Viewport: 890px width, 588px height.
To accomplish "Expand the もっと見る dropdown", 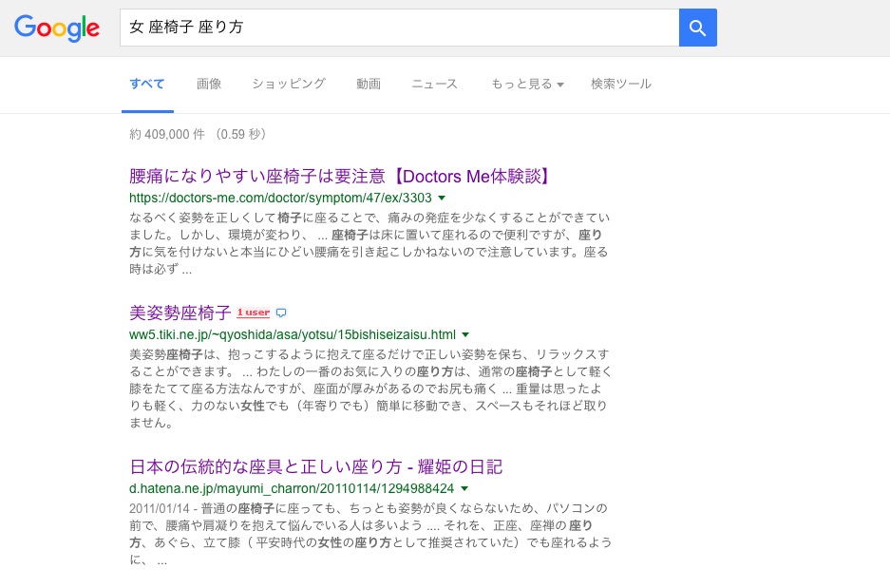I will pos(527,84).
